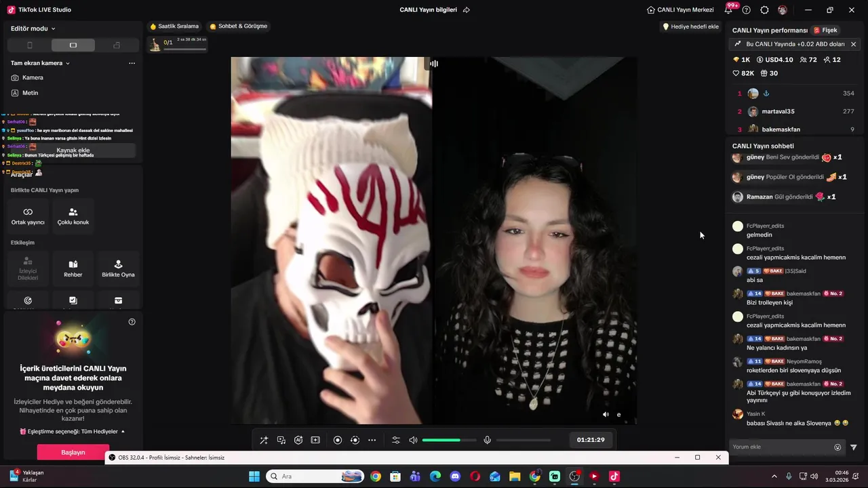Image resolution: width=868 pixels, height=488 pixels.
Task: Mute the speaker output
Action: coord(413,440)
